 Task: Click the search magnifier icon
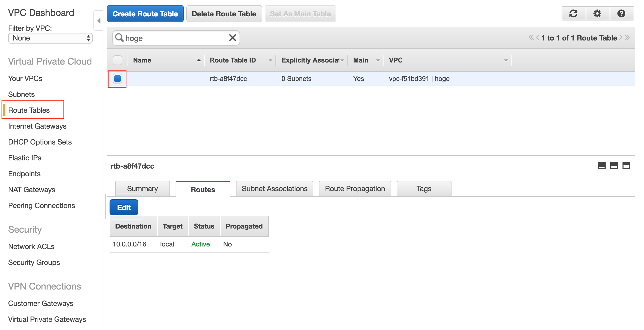119,38
